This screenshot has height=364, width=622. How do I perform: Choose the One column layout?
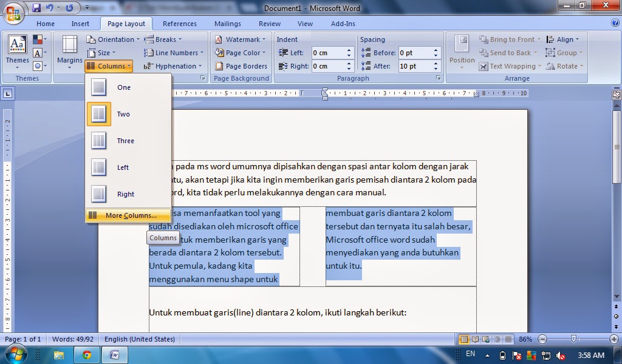129,87
